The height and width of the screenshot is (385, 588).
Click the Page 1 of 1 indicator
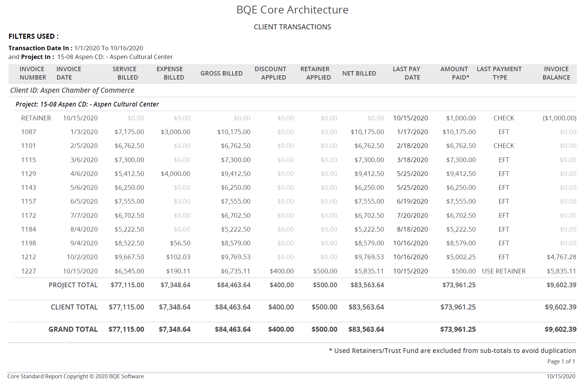[x=561, y=362]
